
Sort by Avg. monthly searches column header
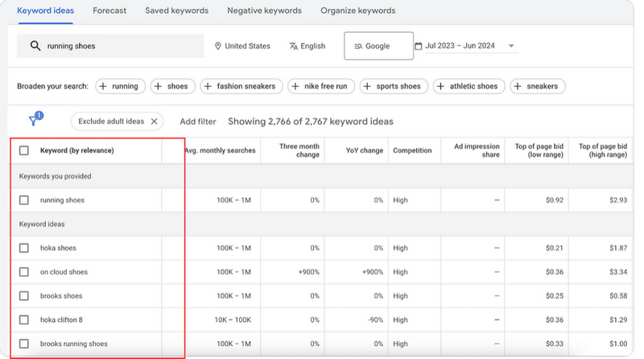pos(220,151)
